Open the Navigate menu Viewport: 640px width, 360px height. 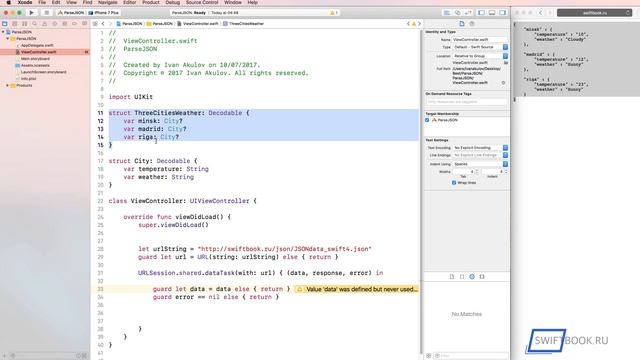tap(107, 2)
